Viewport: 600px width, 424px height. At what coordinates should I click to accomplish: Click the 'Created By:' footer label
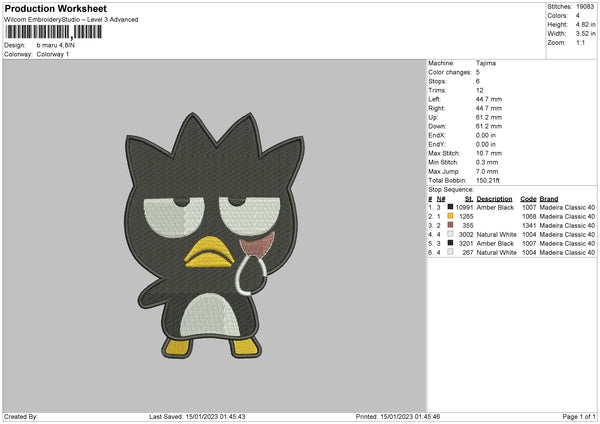pos(21,417)
